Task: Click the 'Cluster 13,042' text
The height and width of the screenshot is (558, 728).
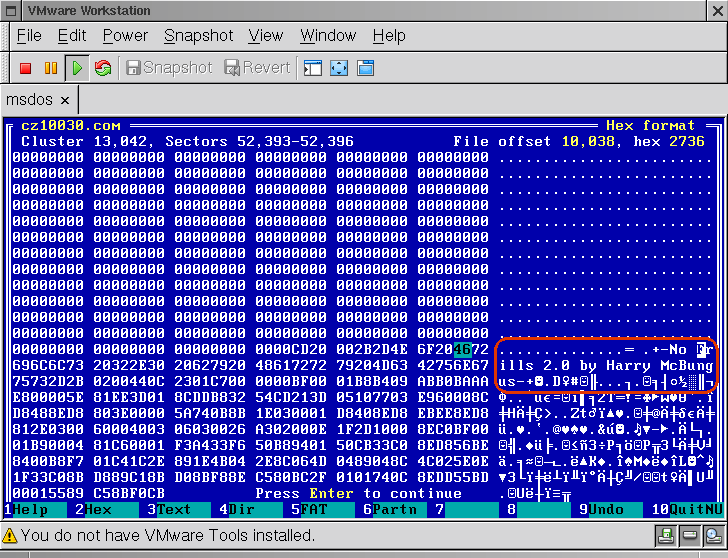Action: pyautogui.click(x=84, y=141)
